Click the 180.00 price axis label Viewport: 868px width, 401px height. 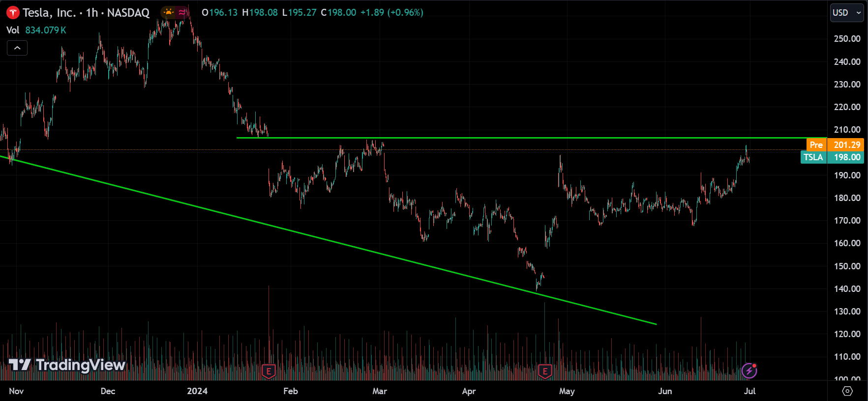(847, 198)
